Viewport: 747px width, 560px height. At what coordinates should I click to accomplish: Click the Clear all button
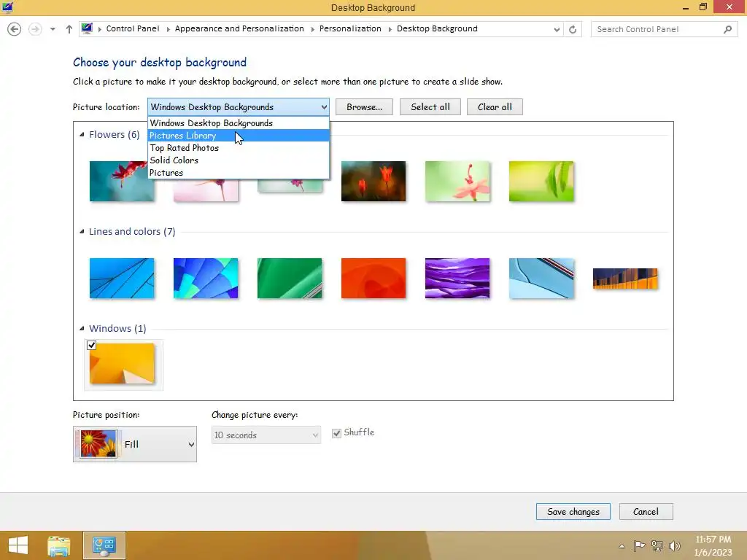(495, 106)
